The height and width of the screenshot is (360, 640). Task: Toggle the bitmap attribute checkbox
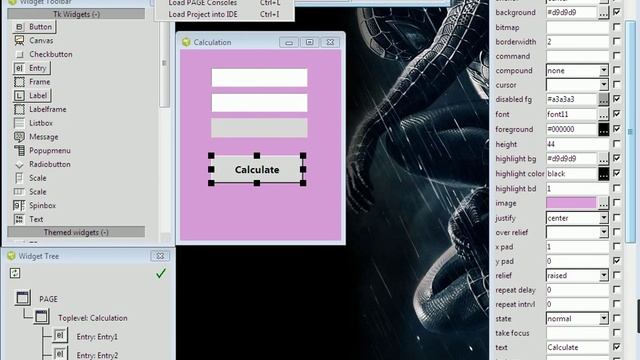616,27
